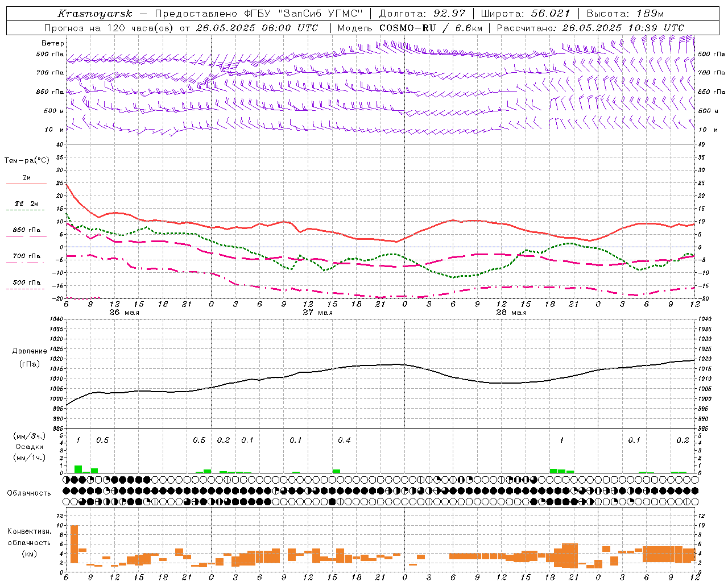Click the 'Тем-ра(°C)' temperature panel label
This screenshot has width=728, height=582.
pyautogui.click(x=27, y=161)
